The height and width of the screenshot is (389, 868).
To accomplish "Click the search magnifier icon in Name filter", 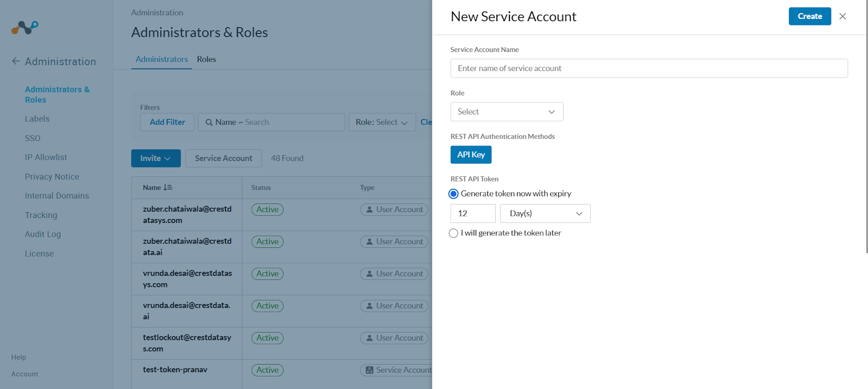I will (x=209, y=123).
